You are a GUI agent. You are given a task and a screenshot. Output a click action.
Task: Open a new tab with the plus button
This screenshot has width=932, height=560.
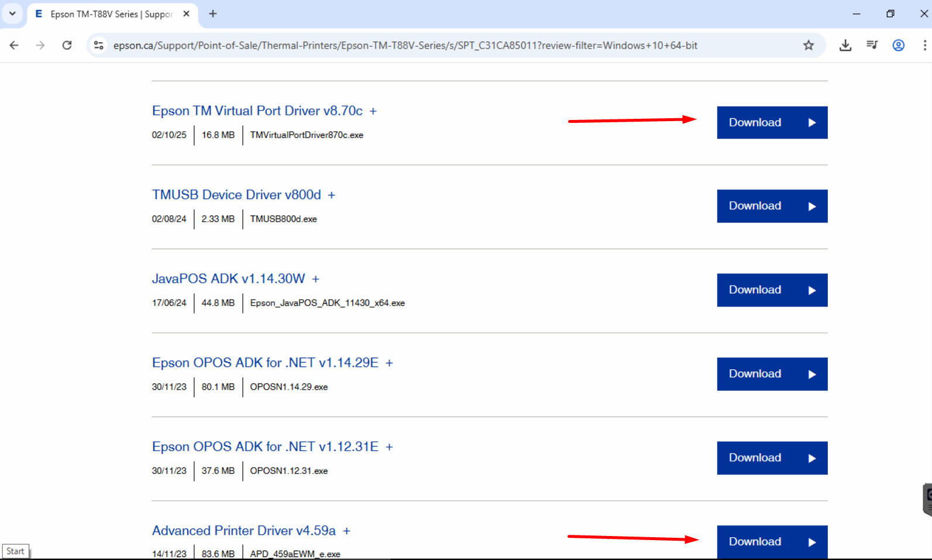click(x=213, y=13)
